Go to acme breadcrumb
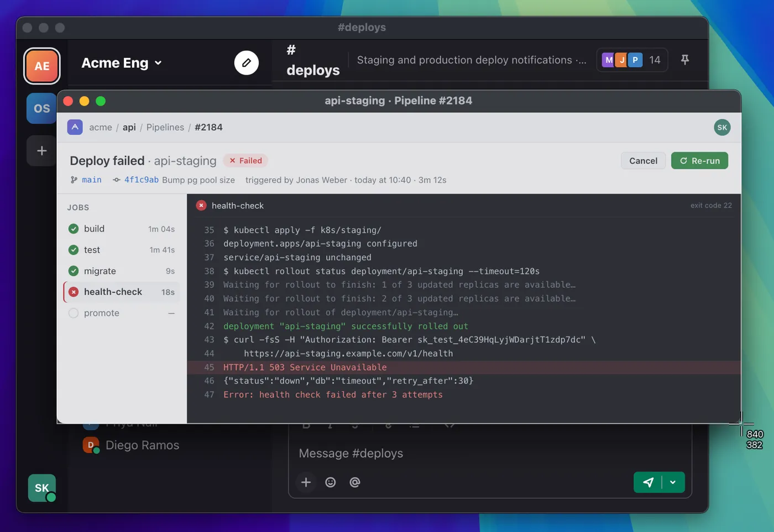This screenshot has width=774, height=532. (101, 127)
